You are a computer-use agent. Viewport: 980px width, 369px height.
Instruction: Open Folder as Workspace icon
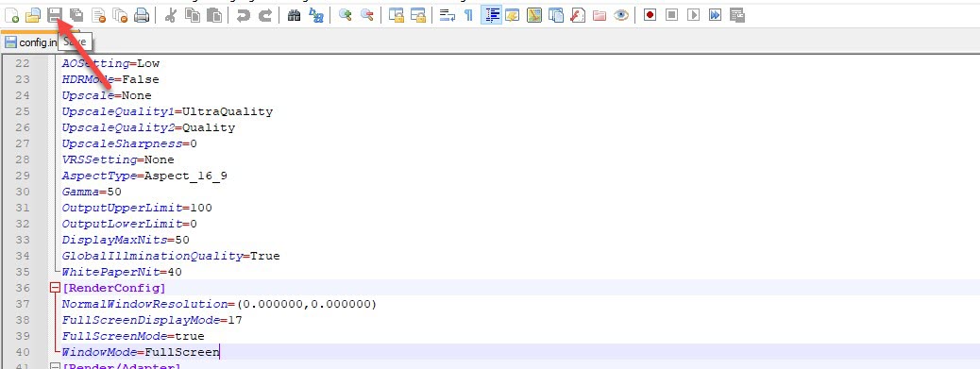(600, 16)
